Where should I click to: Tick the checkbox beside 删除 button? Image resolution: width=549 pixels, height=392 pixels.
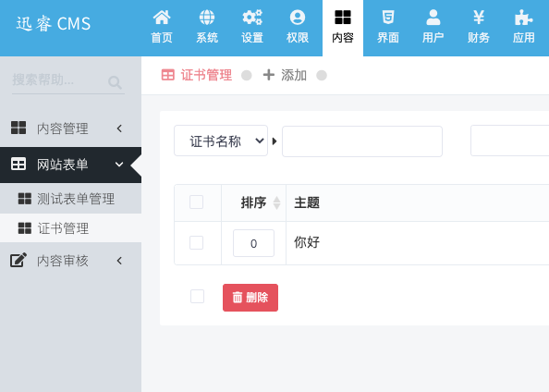tap(197, 297)
